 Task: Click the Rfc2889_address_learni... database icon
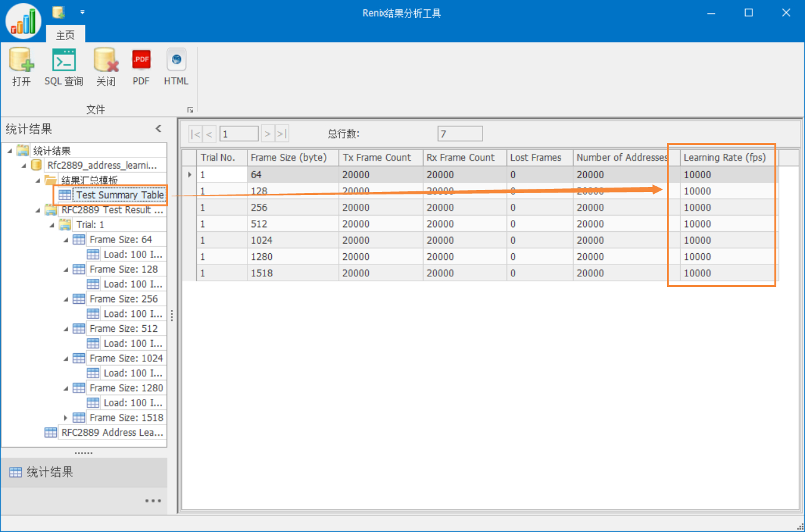(x=37, y=166)
